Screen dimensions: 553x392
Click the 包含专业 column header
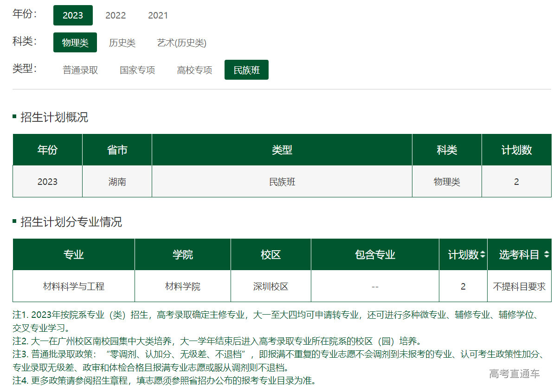point(375,254)
